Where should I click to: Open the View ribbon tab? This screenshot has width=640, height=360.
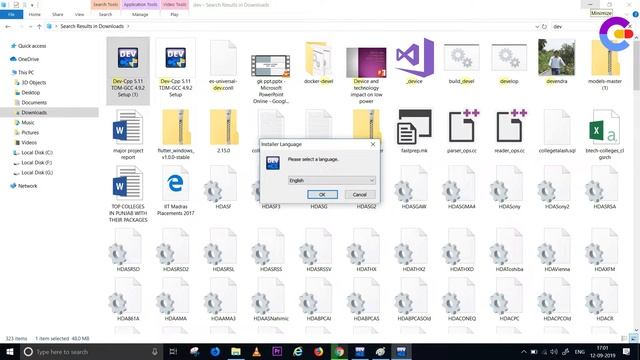pyautogui.click(x=79, y=14)
